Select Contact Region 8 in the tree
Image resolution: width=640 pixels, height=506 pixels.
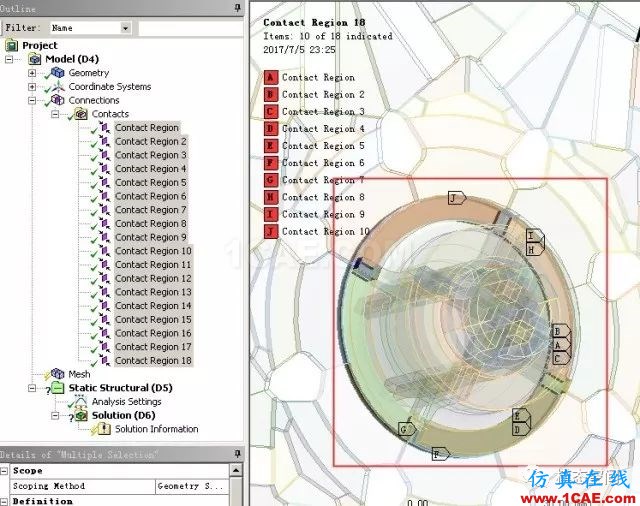click(151, 224)
